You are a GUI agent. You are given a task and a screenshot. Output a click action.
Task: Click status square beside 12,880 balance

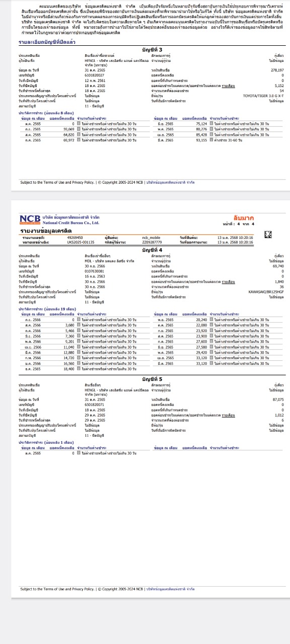tap(79, 353)
